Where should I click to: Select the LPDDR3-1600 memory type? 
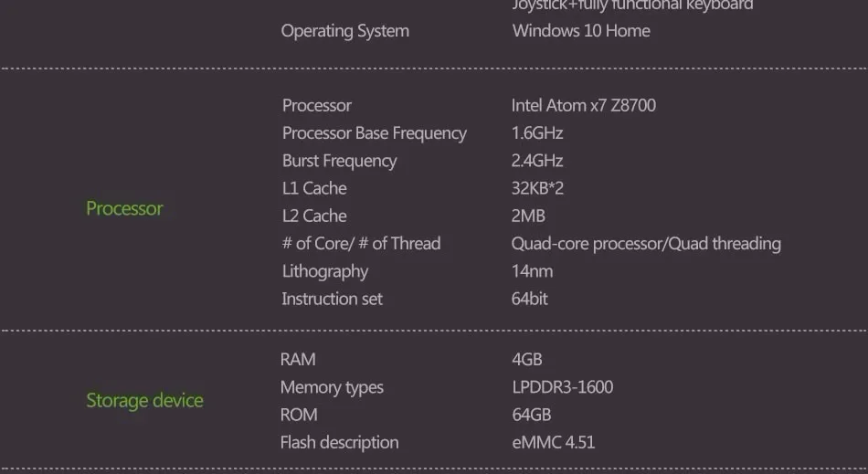[563, 387]
